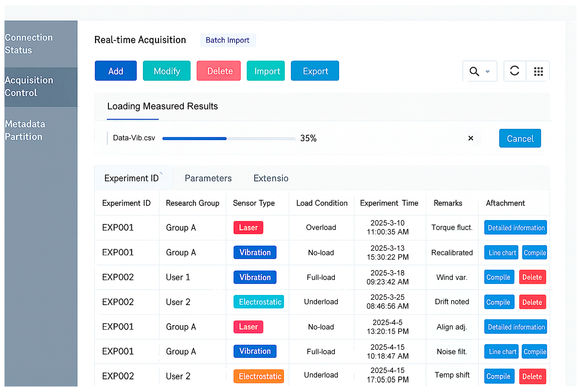The width and height of the screenshot is (579, 392).
Task: Open Batch Import
Action: (x=228, y=40)
